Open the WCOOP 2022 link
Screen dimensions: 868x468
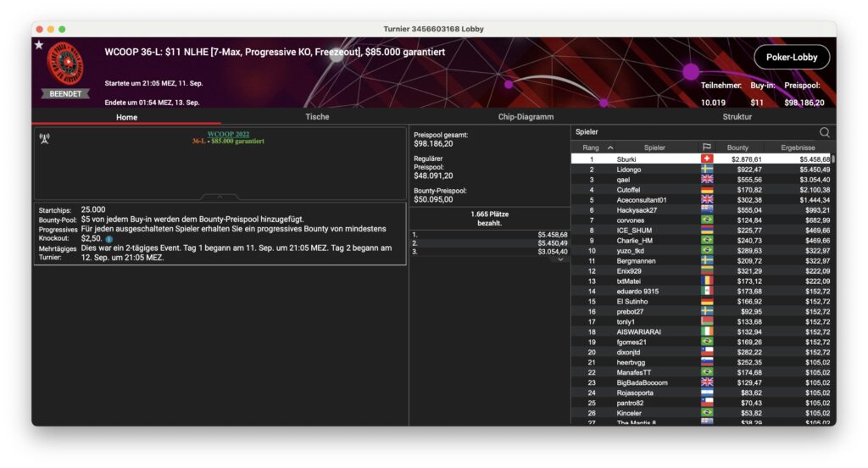(227, 134)
